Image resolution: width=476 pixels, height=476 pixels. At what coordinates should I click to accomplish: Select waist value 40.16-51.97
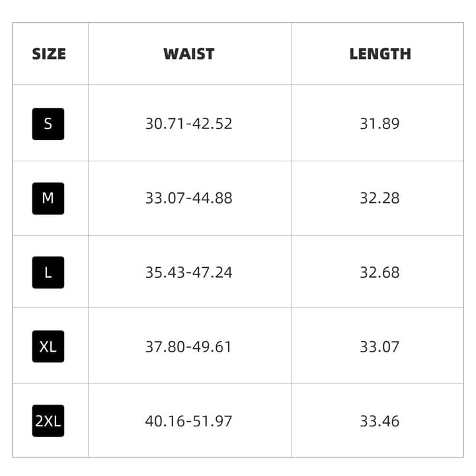pos(189,421)
